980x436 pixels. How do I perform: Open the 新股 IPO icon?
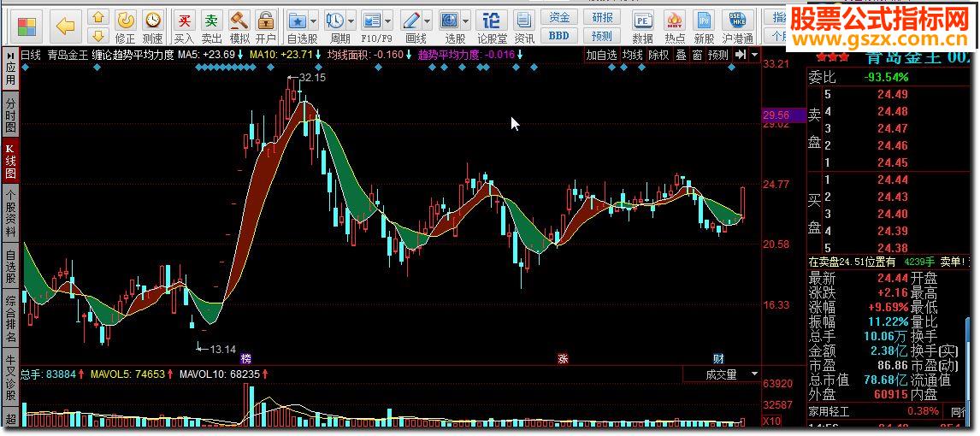pyautogui.click(x=704, y=27)
